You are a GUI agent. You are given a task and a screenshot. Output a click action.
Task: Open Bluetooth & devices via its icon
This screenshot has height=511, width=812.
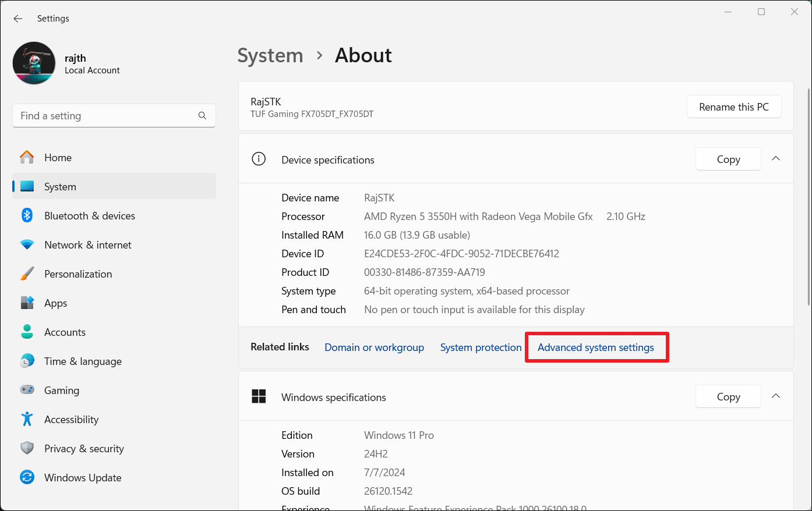pos(27,215)
